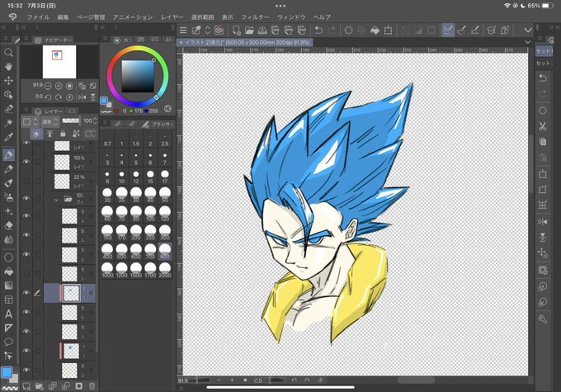This screenshot has height=392, width=561.
Task: Open the 編集 menu
Action: 63,17
